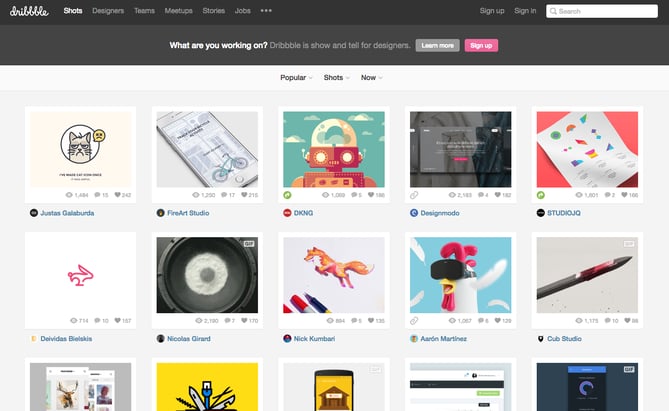The width and height of the screenshot is (669, 411).
Task: Open the Jobs section in navbar
Action: coord(243,11)
